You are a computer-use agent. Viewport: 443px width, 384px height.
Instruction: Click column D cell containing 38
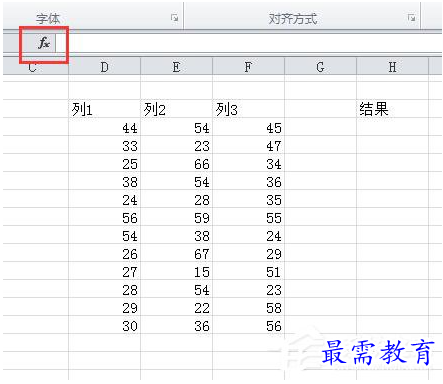tap(105, 181)
